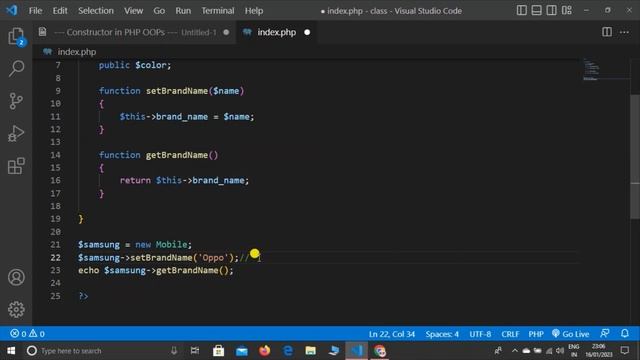Viewport: 640px width, 360px height.
Task: Split the editor right
Action: (607, 32)
